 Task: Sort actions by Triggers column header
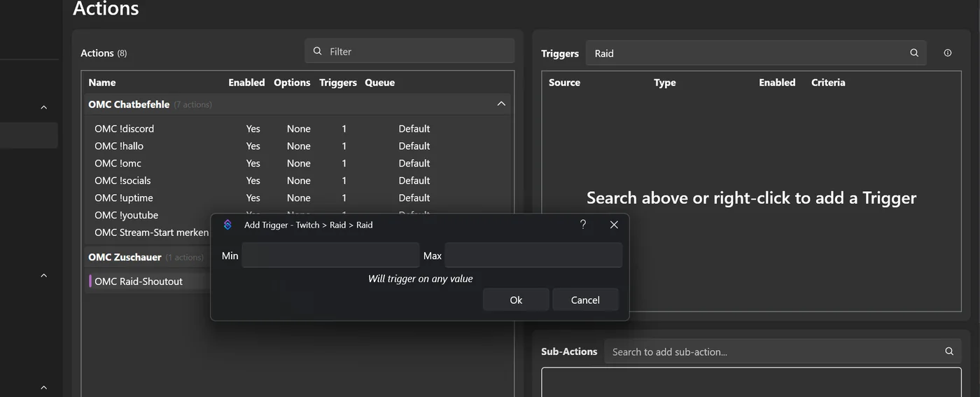click(338, 83)
